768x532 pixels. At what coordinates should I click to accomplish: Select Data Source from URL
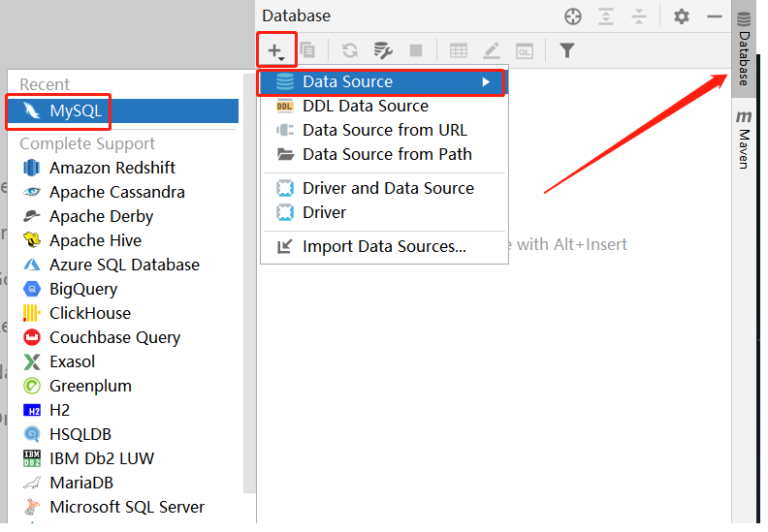pyautogui.click(x=385, y=130)
